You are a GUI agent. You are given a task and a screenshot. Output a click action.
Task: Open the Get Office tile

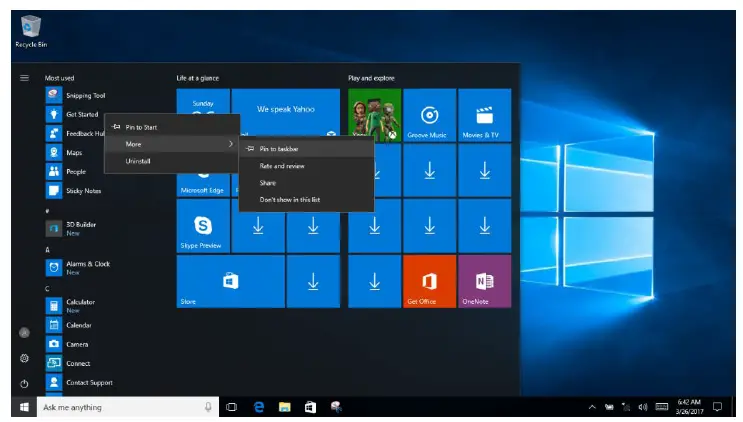[x=430, y=281]
